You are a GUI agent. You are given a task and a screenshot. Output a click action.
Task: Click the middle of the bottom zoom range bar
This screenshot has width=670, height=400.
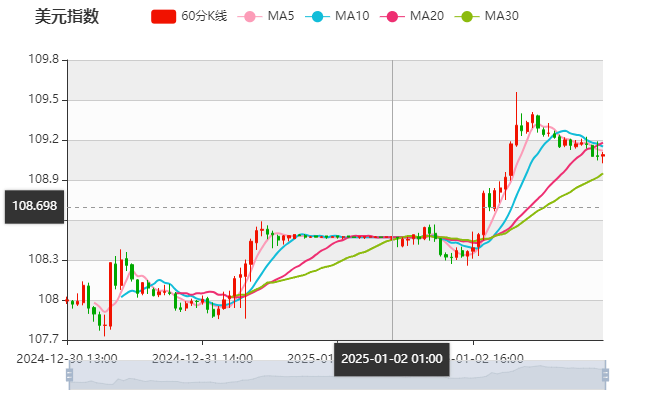click(x=335, y=375)
